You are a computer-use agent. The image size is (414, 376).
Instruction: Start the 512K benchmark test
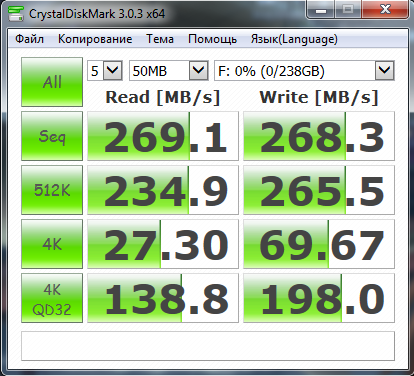coord(52,190)
